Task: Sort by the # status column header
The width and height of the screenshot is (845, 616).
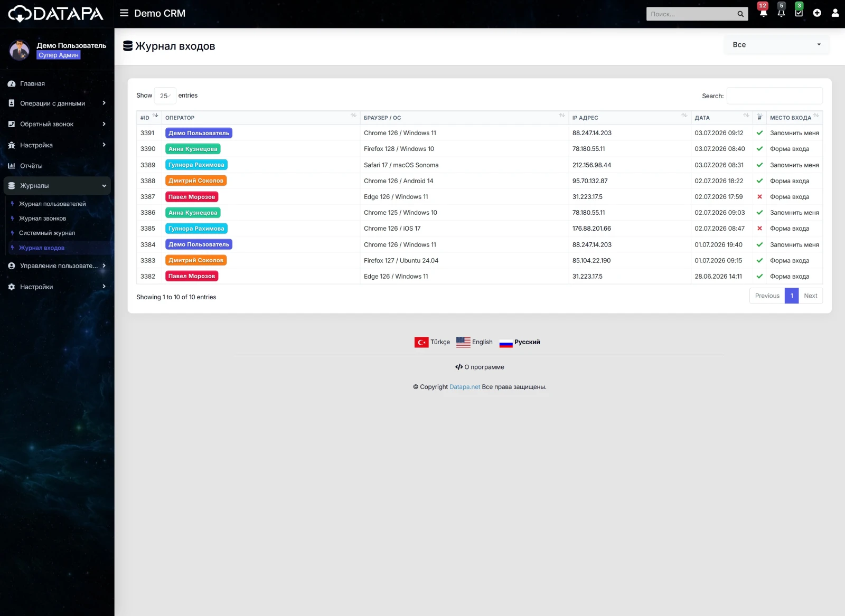Action: coord(759,118)
